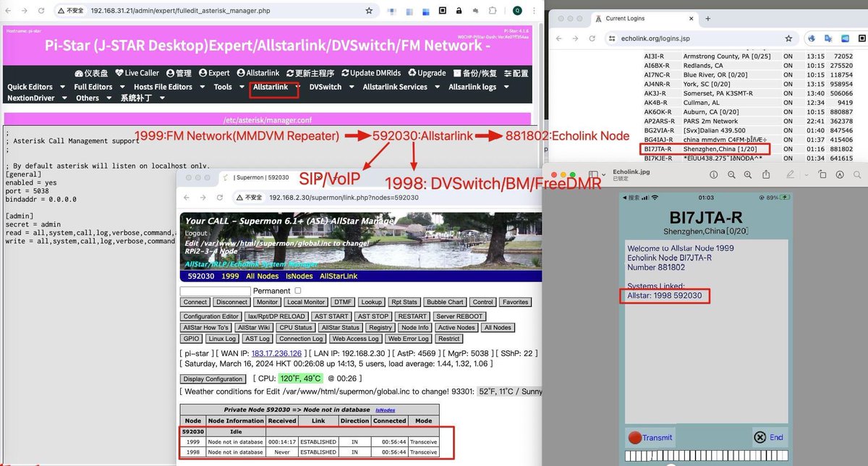
Task: Open the WAN IP 183.17.236.126 link
Action: tap(278, 353)
